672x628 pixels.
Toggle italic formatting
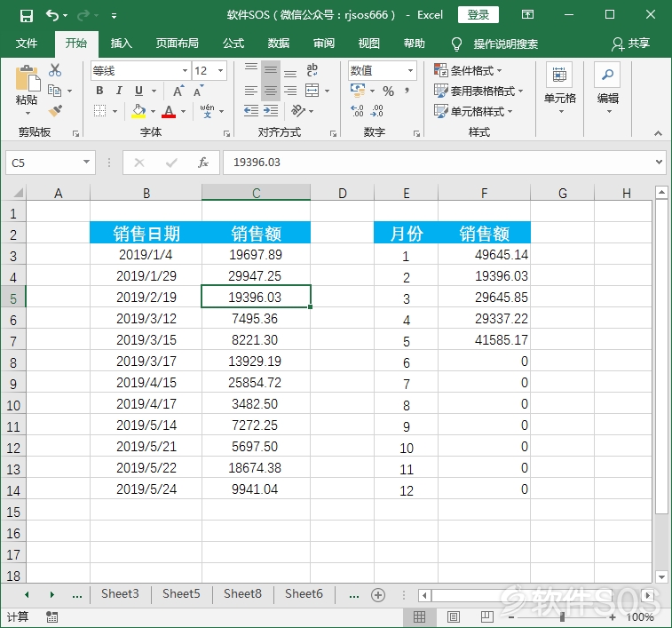pyautogui.click(x=119, y=91)
